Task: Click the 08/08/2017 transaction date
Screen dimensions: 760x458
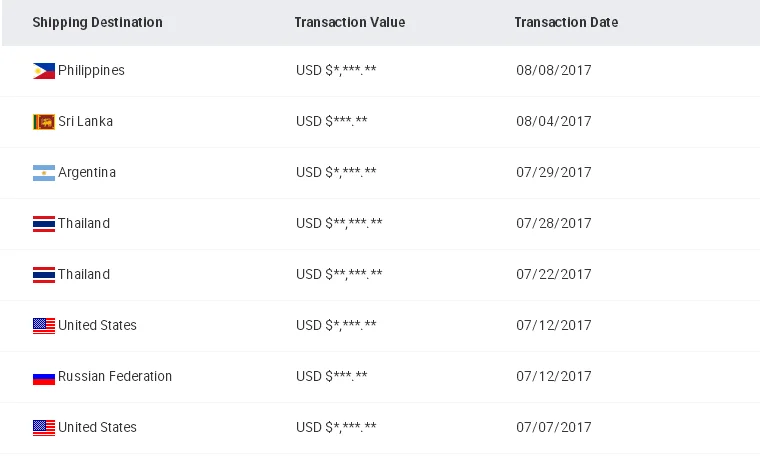Action: [553, 71]
